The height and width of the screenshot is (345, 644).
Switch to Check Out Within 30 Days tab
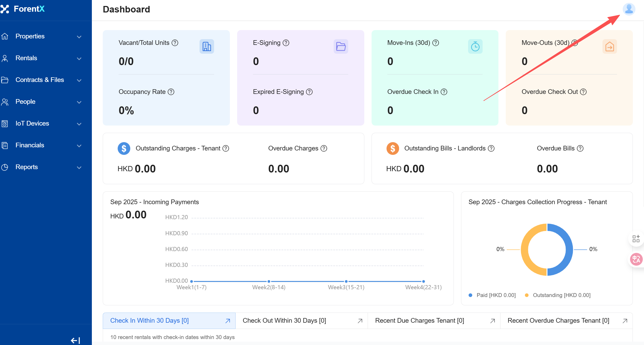coord(284,321)
